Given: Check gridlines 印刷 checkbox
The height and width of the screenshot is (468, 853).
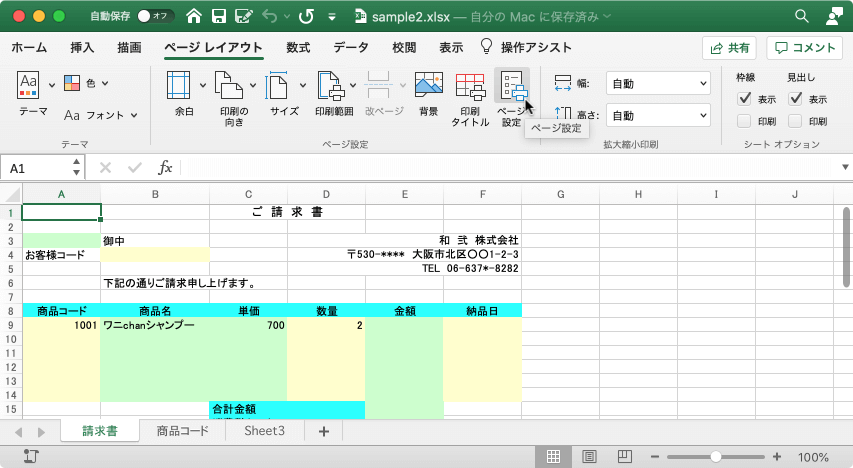Looking at the screenshot, I should pos(744,121).
